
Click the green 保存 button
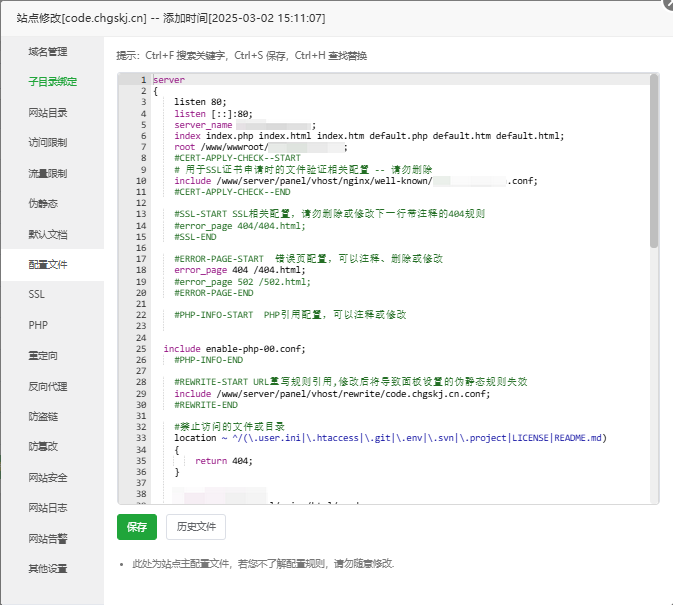click(137, 527)
